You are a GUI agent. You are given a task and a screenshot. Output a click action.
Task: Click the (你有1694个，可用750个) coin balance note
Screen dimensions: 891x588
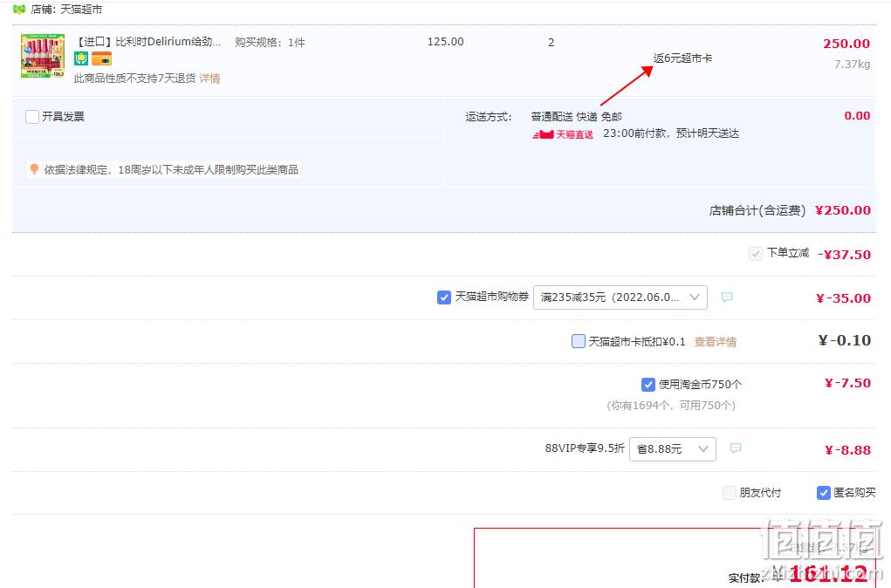pyautogui.click(x=671, y=405)
